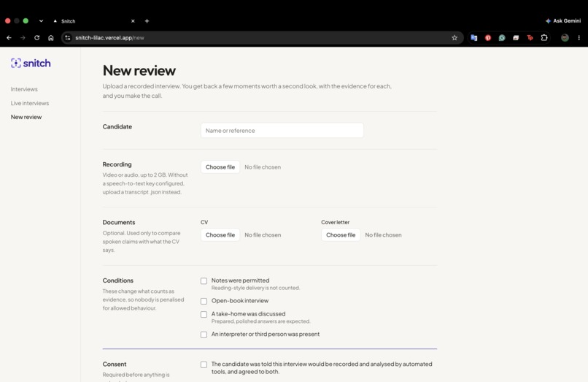
Task: Open the Extensions puzzle icon
Action: 544,37
